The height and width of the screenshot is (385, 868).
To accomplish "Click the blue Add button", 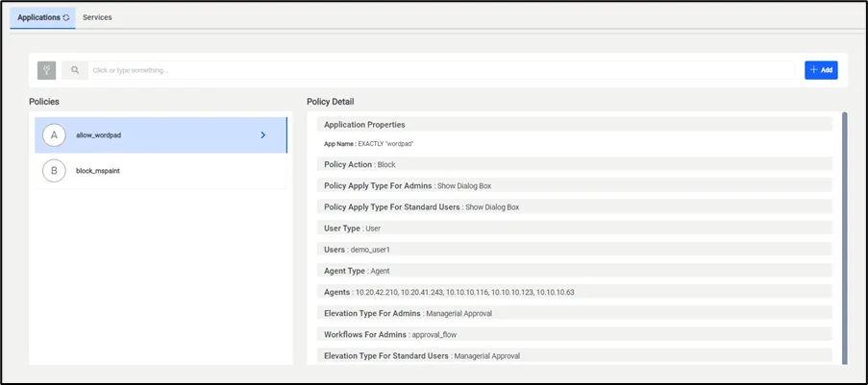I will 821,70.
